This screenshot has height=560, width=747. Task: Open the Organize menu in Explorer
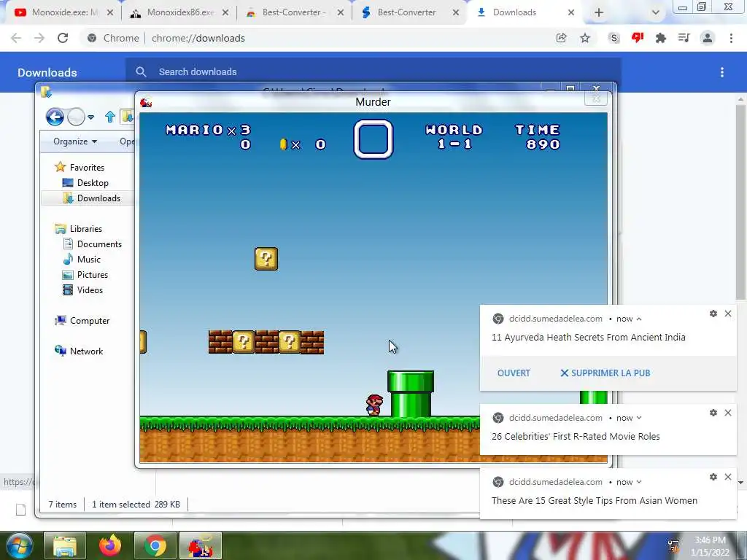point(75,141)
